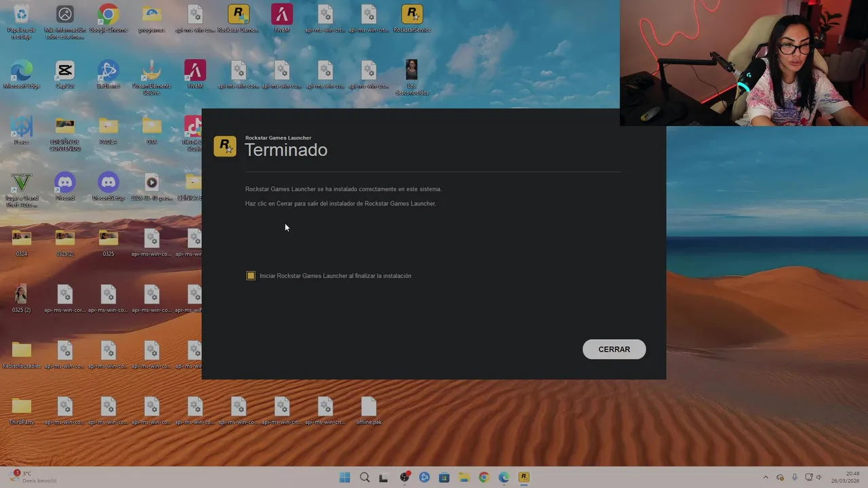The height and width of the screenshot is (488, 868).
Task: Open the Redistributables folder
Action: (x=22, y=354)
